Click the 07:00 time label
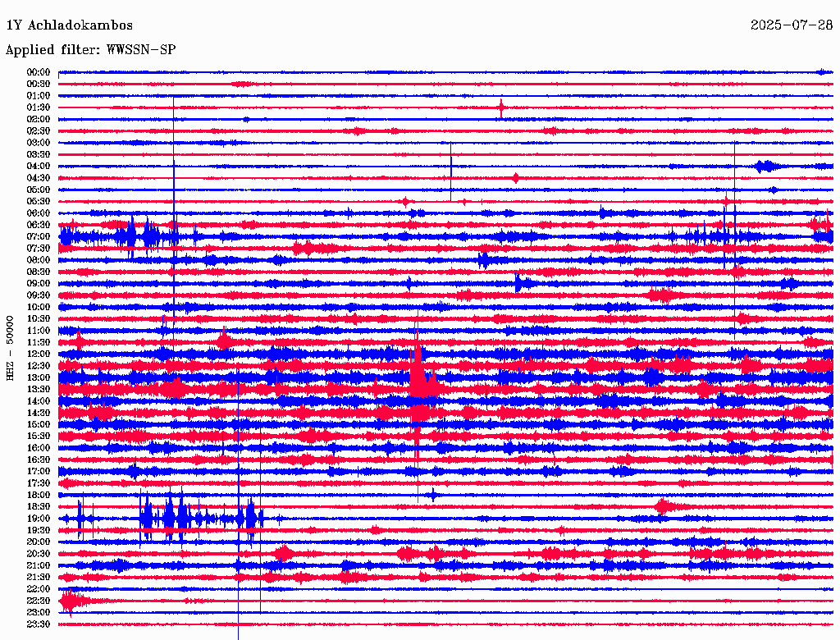The height and width of the screenshot is (640, 840). 39,236
